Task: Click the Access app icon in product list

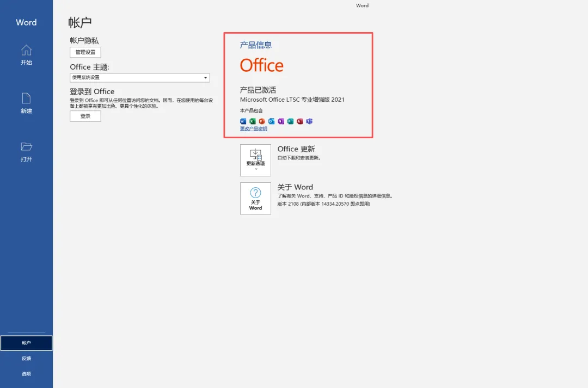Action: pyautogui.click(x=299, y=121)
